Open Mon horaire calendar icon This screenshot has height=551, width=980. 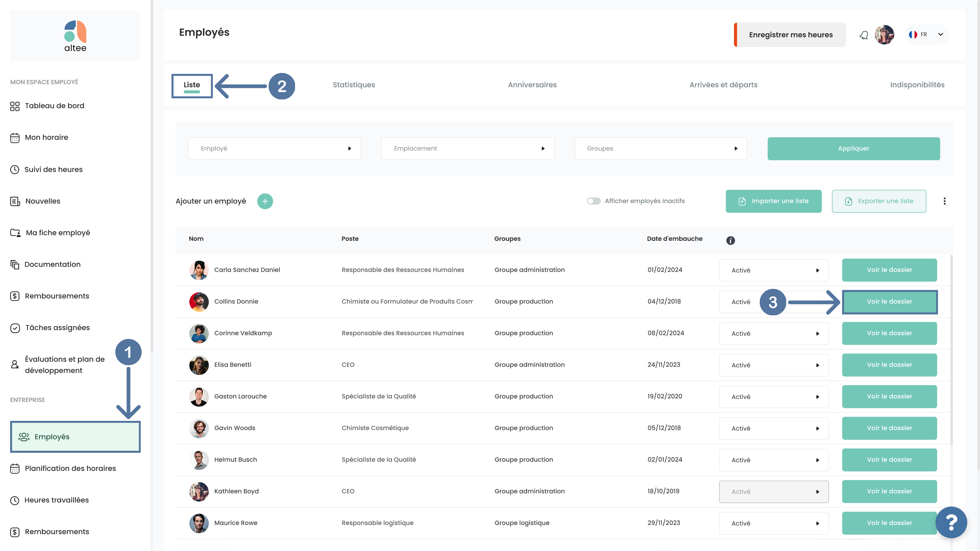point(15,138)
